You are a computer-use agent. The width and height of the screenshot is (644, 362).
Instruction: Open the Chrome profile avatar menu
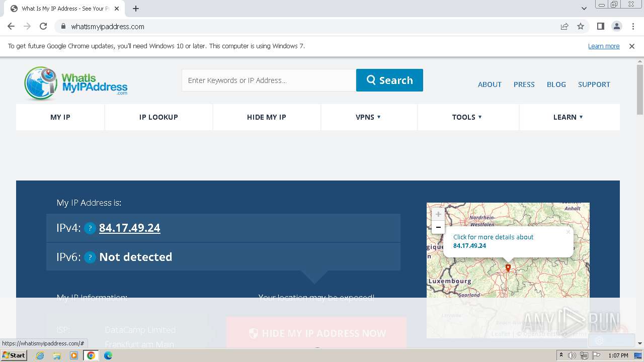tap(616, 27)
